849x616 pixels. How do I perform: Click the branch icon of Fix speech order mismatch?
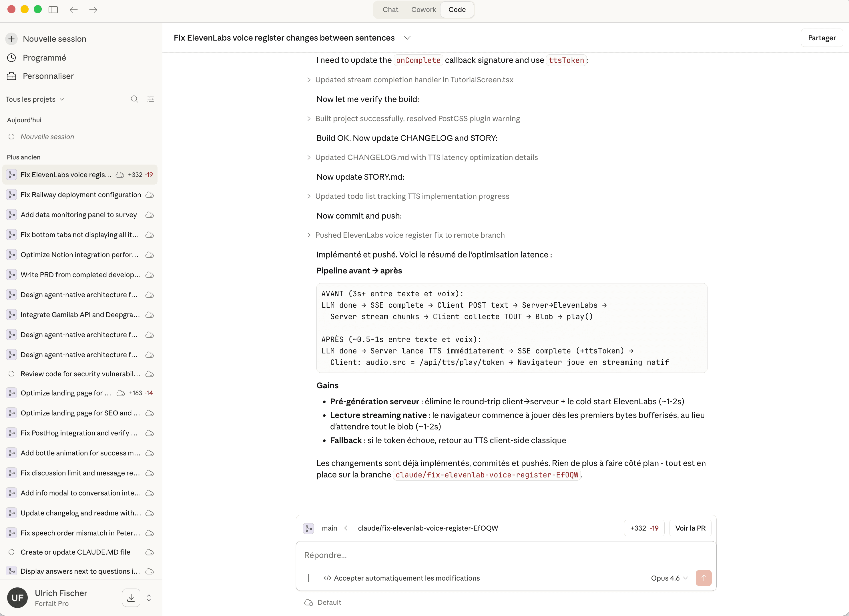point(12,533)
